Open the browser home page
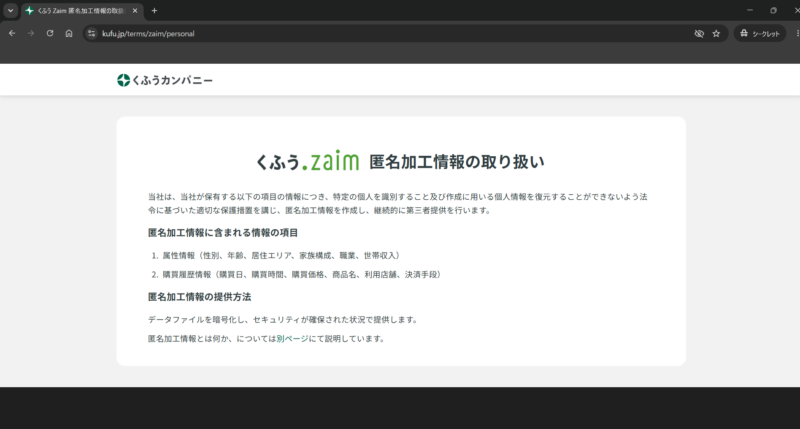The image size is (800, 429). click(x=69, y=33)
